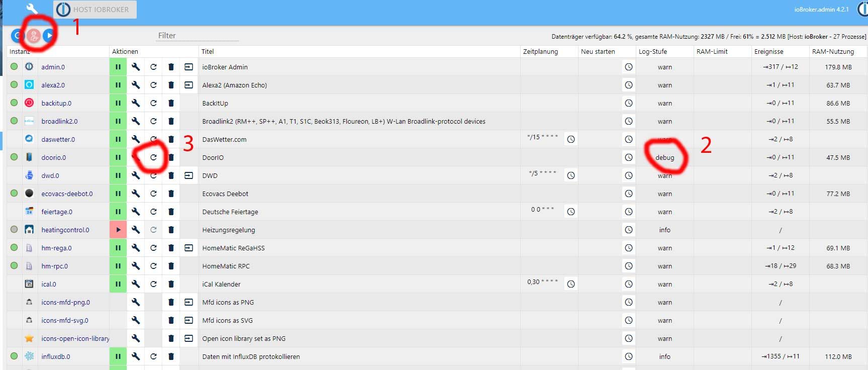The width and height of the screenshot is (868, 370).
Task: Reload the backitup.0 instance
Action: pos(153,103)
